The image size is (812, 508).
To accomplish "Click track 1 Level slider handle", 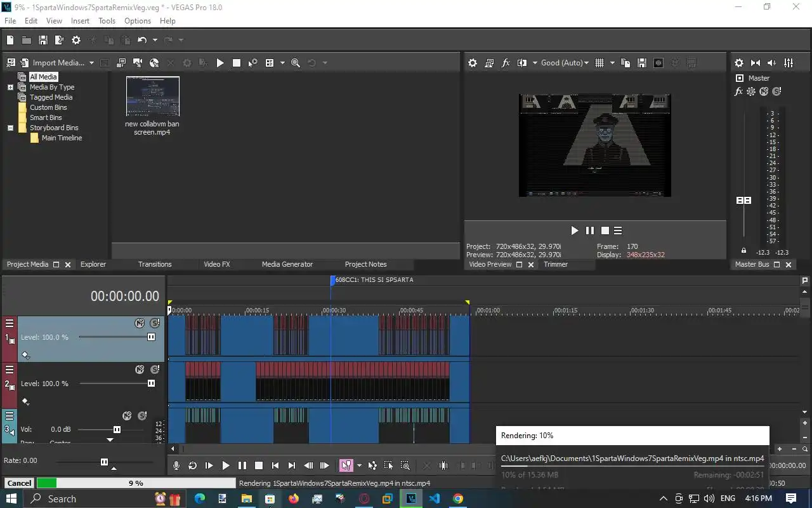I will tap(151, 337).
